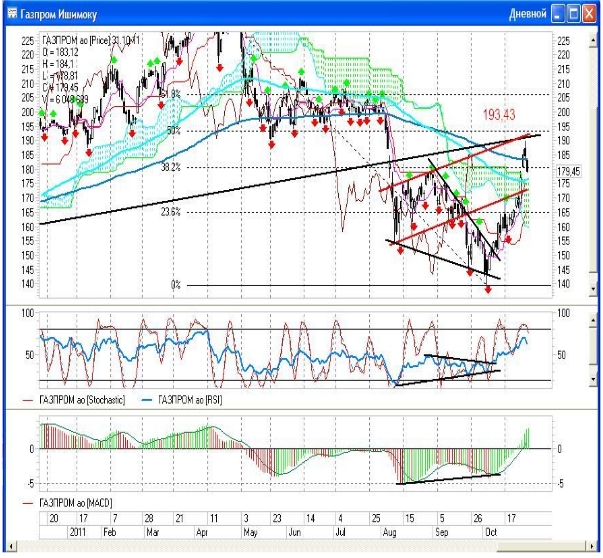The height and width of the screenshot is (558, 603).
Task: Click the O = 183,12 open value
Action: 60,52
